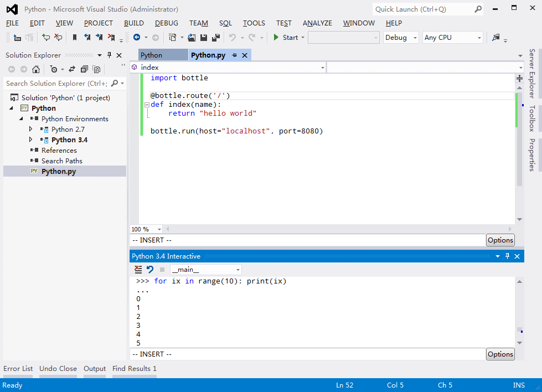
Task: Click the Save All toolbar icon
Action: [x=215, y=38]
